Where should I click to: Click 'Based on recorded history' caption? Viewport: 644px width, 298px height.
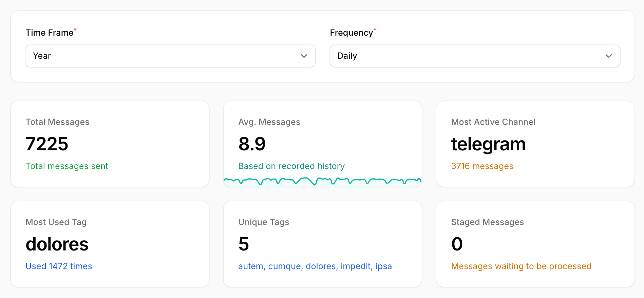click(x=291, y=166)
